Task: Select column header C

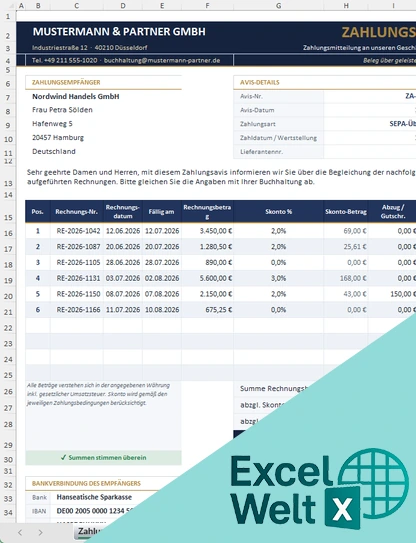Action: point(77,6)
